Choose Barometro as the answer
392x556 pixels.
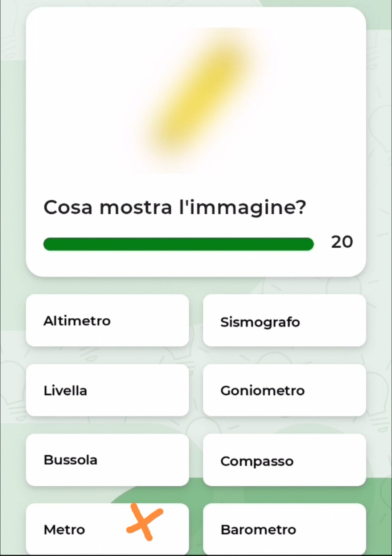(284, 529)
